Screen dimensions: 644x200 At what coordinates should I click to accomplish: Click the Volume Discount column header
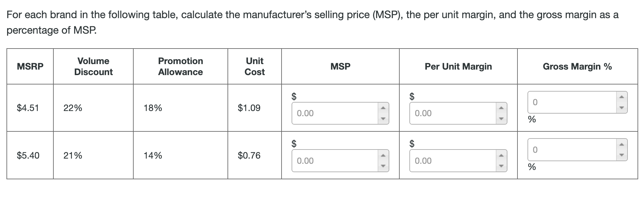pyautogui.click(x=93, y=66)
